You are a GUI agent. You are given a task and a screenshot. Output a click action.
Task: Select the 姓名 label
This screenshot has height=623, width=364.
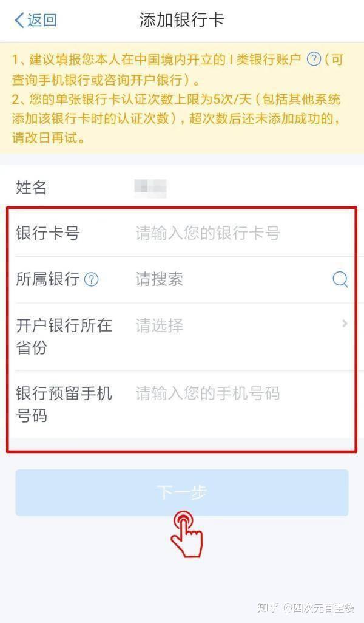[32, 188]
